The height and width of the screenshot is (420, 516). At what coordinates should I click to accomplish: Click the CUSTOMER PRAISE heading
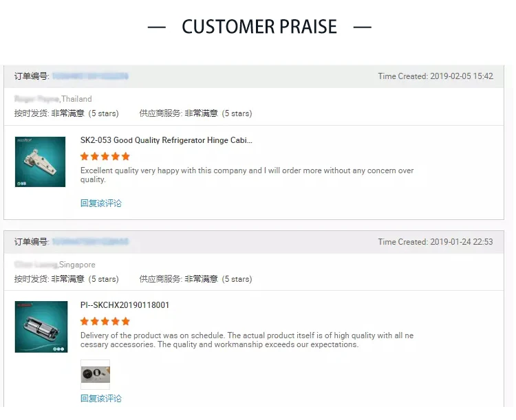tap(259, 27)
